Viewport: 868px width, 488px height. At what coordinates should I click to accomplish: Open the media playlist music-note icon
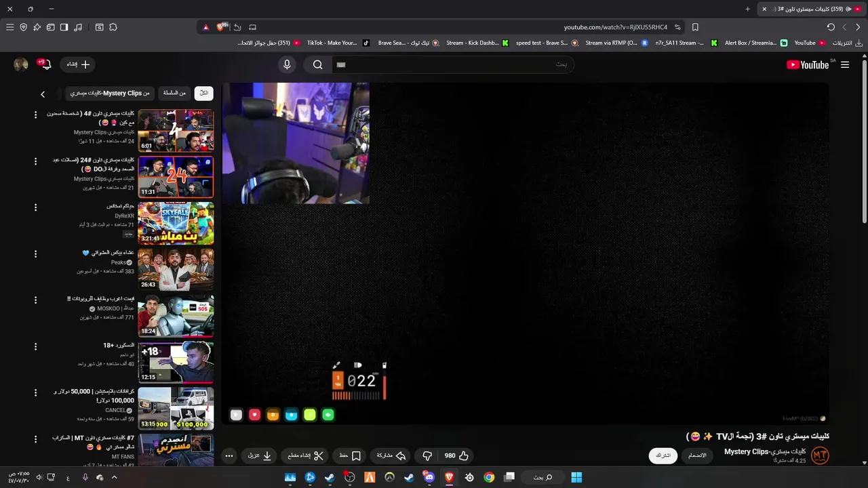pos(78,27)
